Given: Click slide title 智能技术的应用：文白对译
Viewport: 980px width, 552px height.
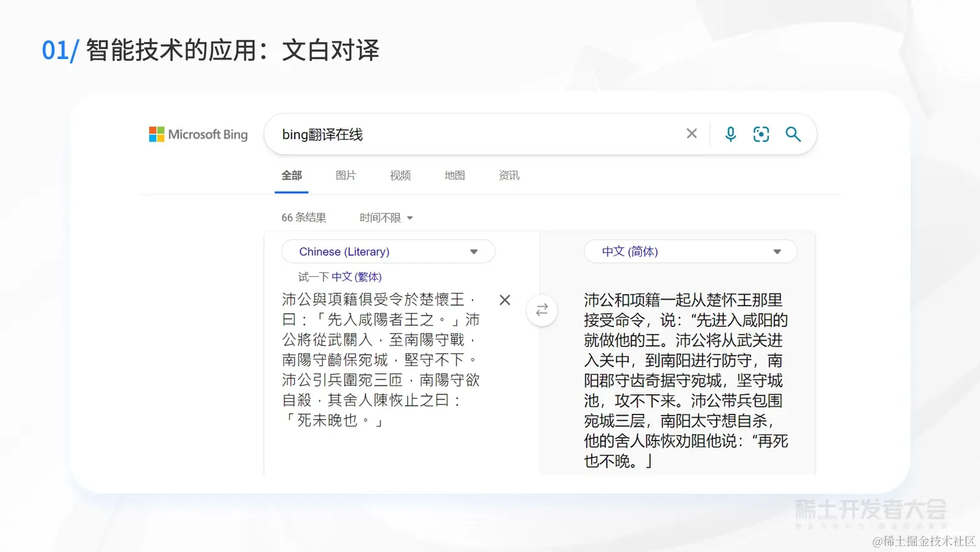Looking at the screenshot, I should tap(233, 50).
